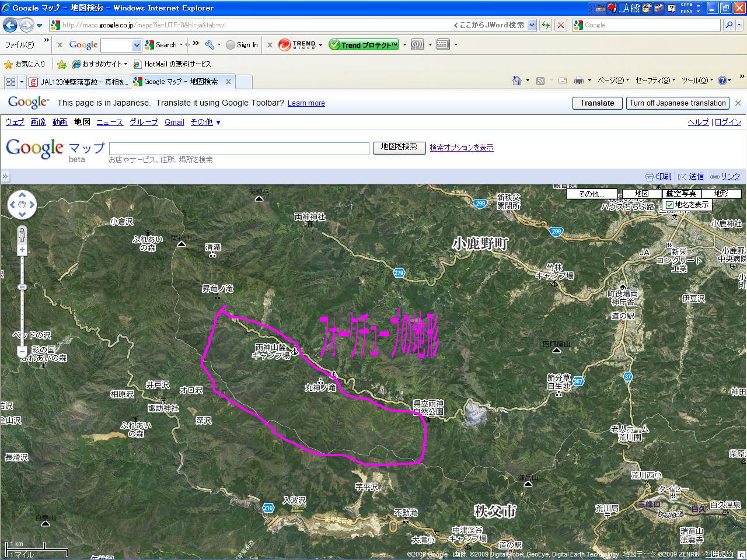Open a new blank tab
747x560 pixels.
pyautogui.click(x=244, y=82)
